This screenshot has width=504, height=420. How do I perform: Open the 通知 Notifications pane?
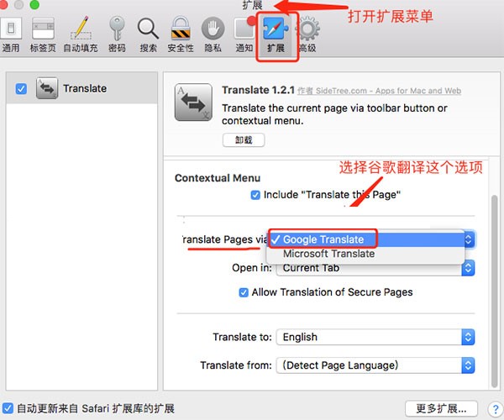pos(244,34)
